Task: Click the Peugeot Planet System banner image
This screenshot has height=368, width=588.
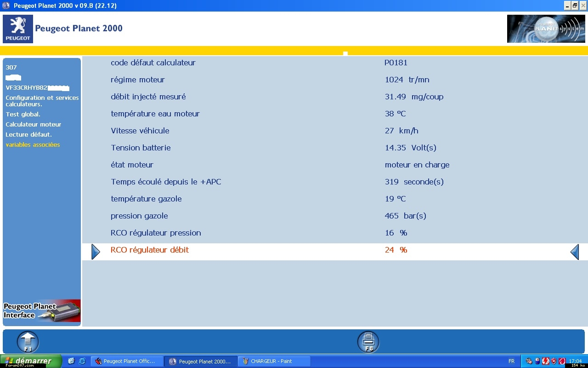Action: click(546, 29)
